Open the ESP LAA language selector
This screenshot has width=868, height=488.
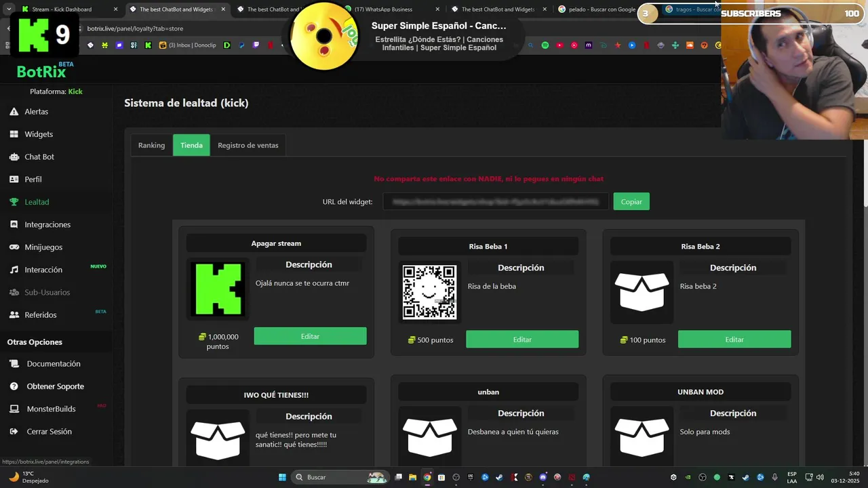click(792, 477)
